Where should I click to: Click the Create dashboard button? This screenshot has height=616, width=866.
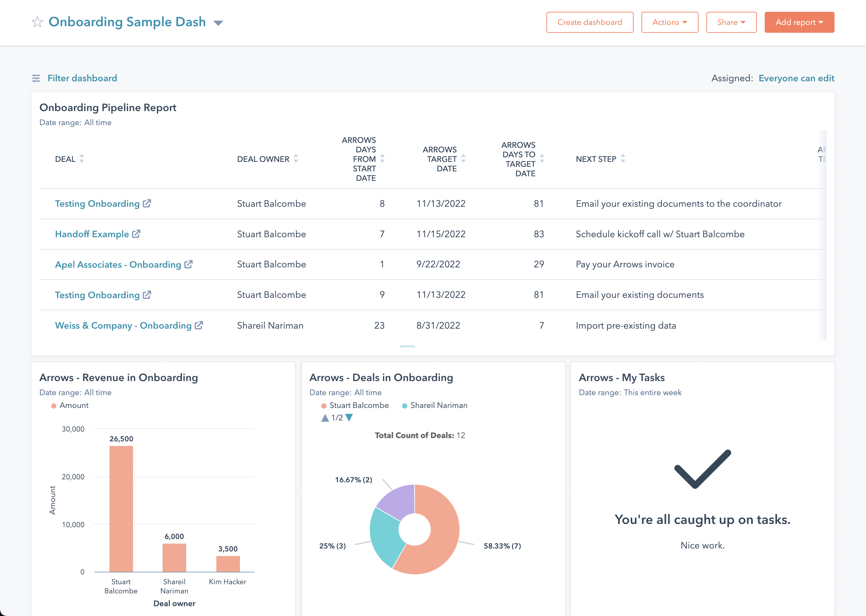[590, 22]
